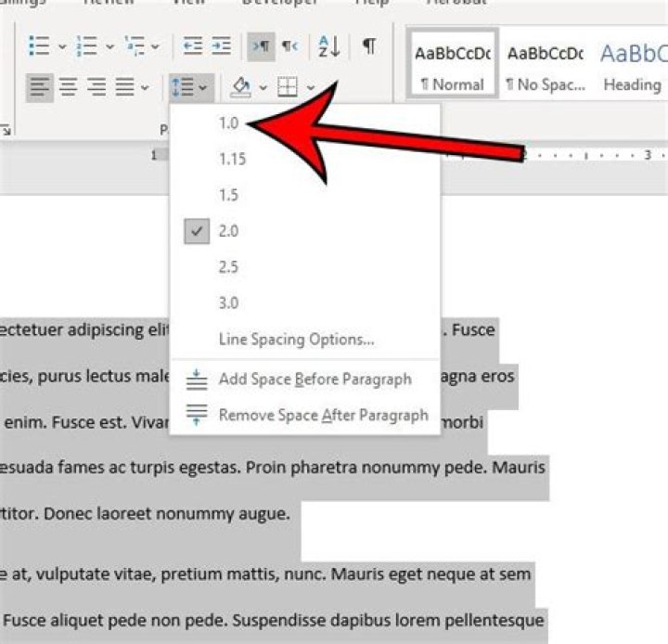Open the Line and Paragraph Spacing dropdown
The height and width of the screenshot is (644, 668).
point(189,87)
